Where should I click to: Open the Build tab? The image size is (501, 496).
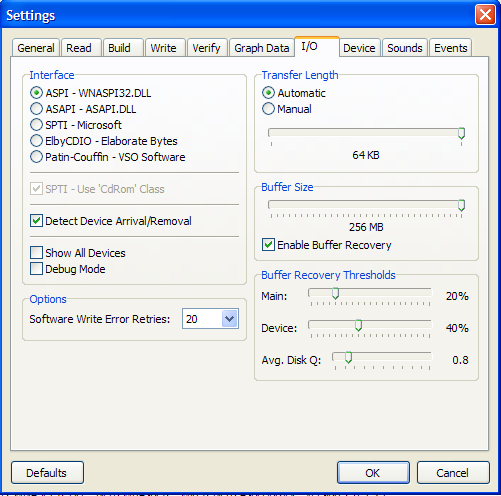click(x=123, y=48)
